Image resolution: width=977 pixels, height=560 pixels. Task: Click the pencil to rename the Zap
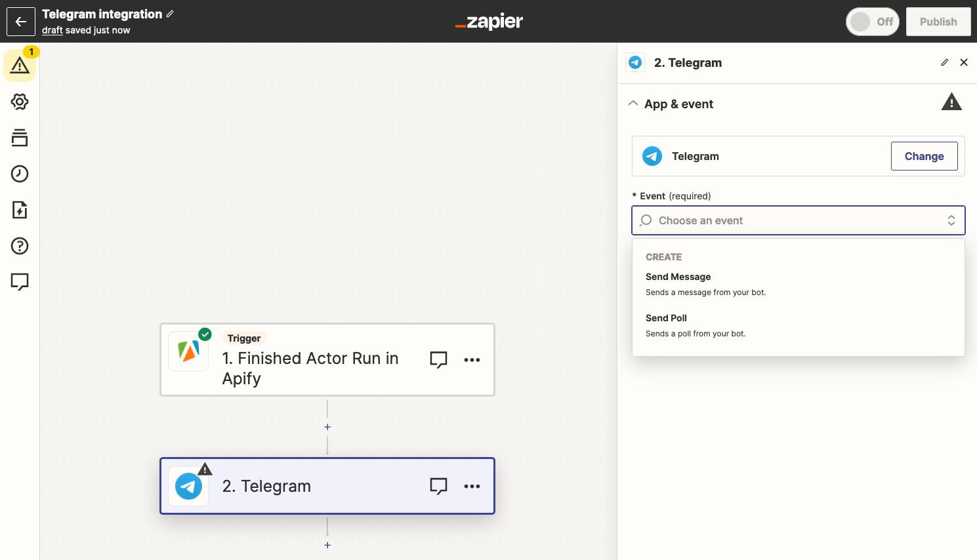tap(169, 13)
